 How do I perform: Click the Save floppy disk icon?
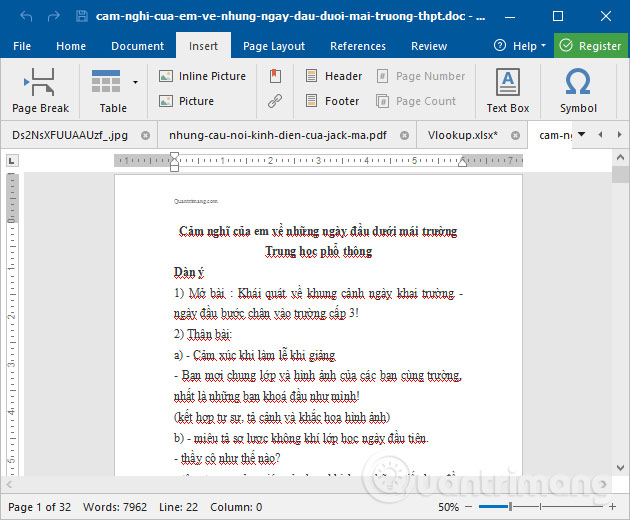(x=82, y=16)
